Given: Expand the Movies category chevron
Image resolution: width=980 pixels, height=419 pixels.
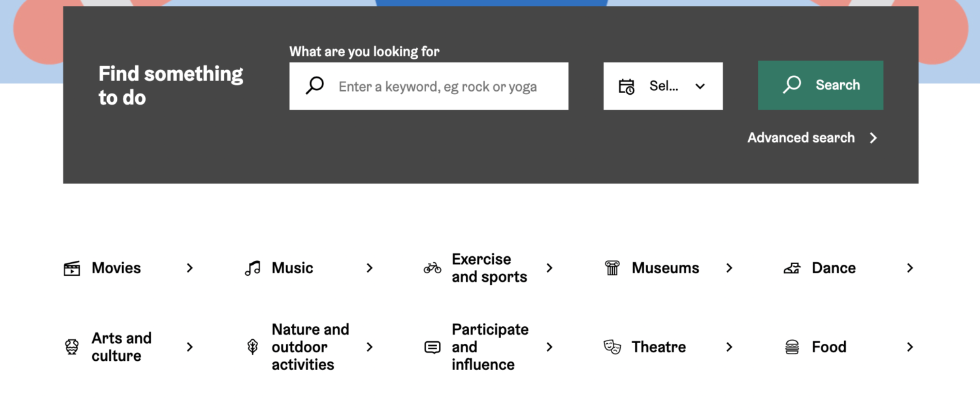Looking at the screenshot, I should 189,268.
